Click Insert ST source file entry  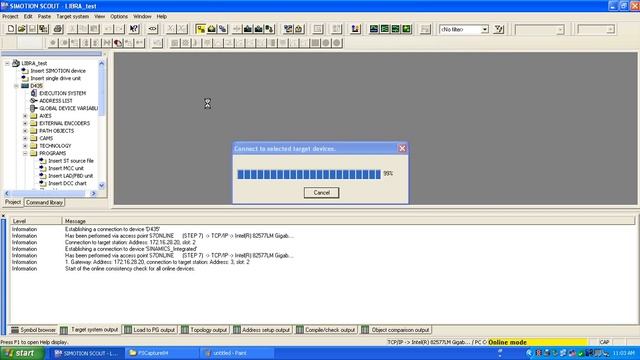click(x=71, y=161)
